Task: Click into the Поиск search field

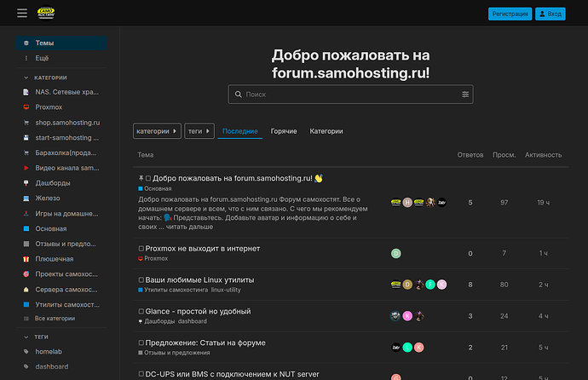Action: pyautogui.click(x=350, y=95)
